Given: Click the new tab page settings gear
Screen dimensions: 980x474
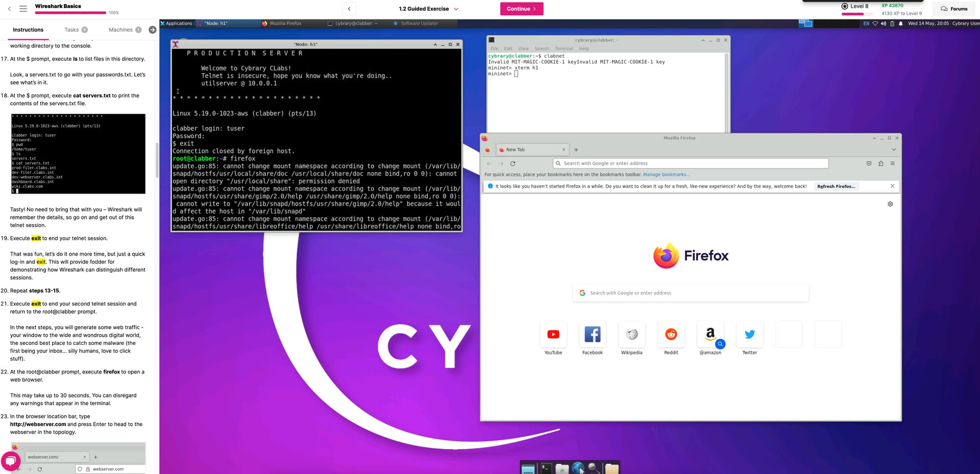Looking at the screenshot, I should click(x=890, y=204).
